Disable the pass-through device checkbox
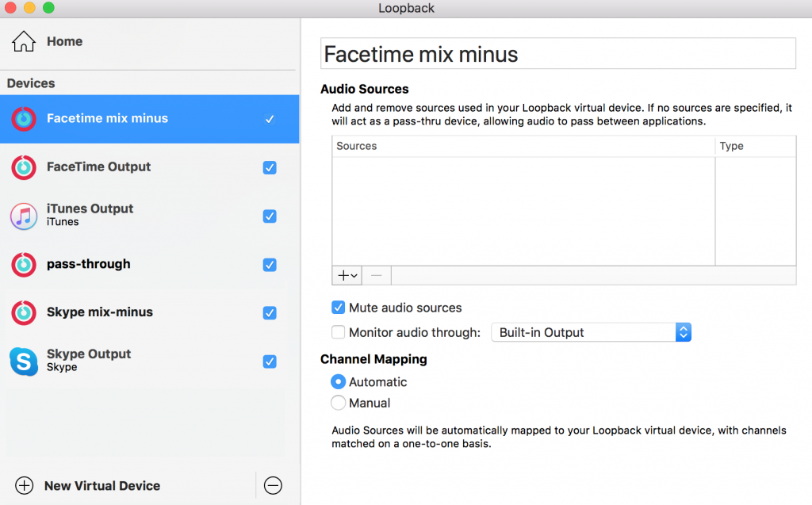 click(x=270, y=265)
